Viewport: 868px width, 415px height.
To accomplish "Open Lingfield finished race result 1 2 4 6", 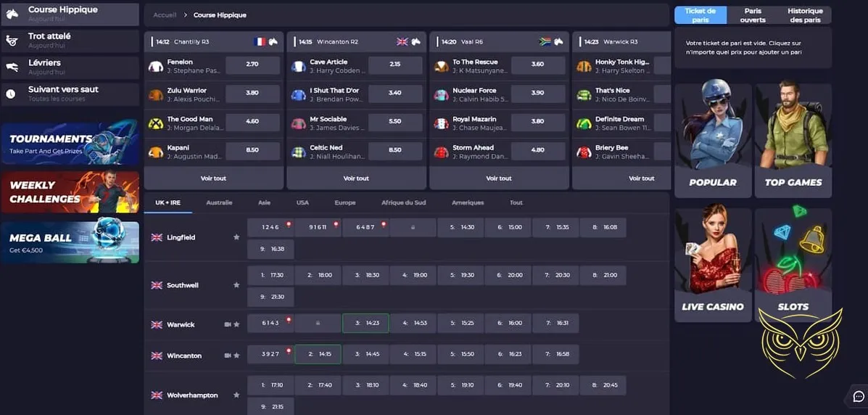I will pos(270,228).
